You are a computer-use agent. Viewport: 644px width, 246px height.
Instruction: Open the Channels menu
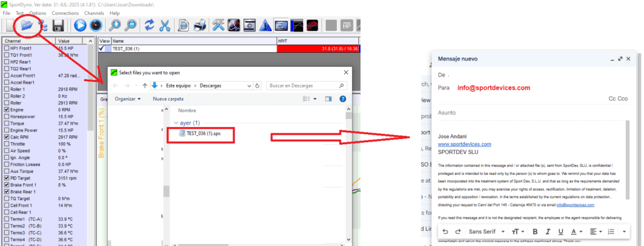point(94,13)
